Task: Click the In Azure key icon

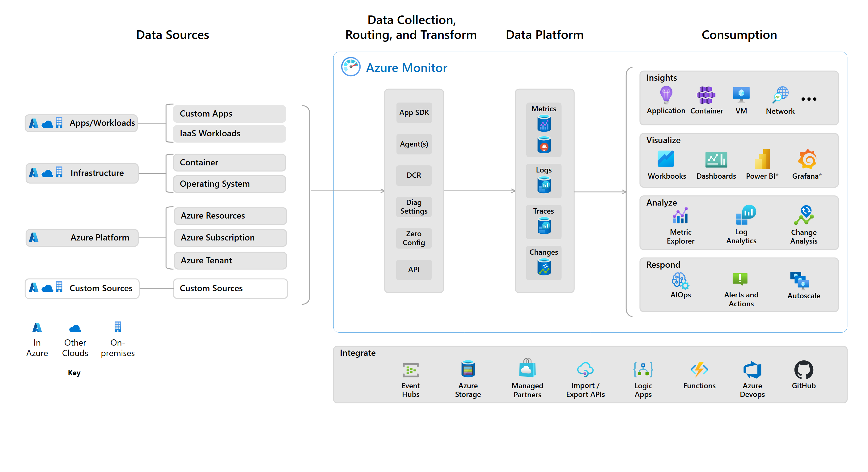Action: pos(37,328)
